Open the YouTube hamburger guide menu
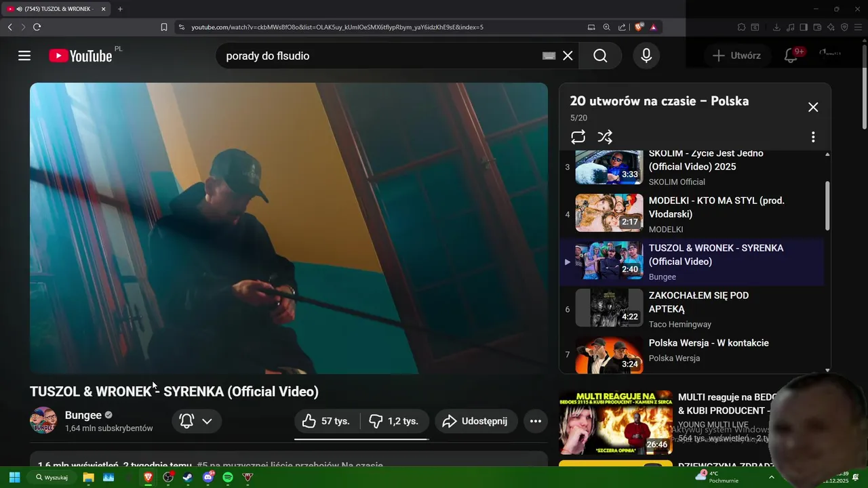 24,56
